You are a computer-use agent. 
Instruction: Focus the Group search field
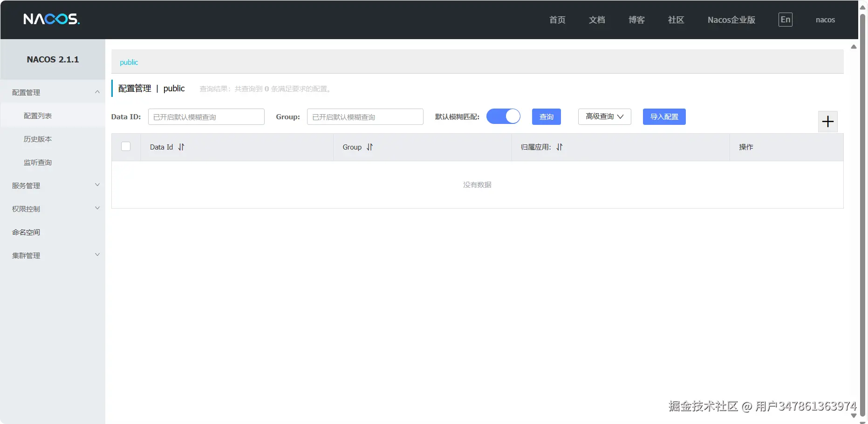pos(365,116)
